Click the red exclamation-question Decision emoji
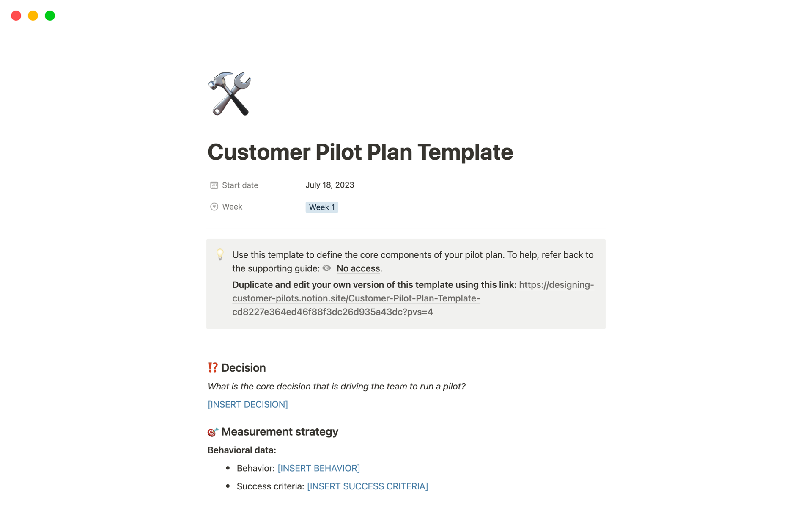This screenshot has height=508, width=812. [x=213, y=367]
